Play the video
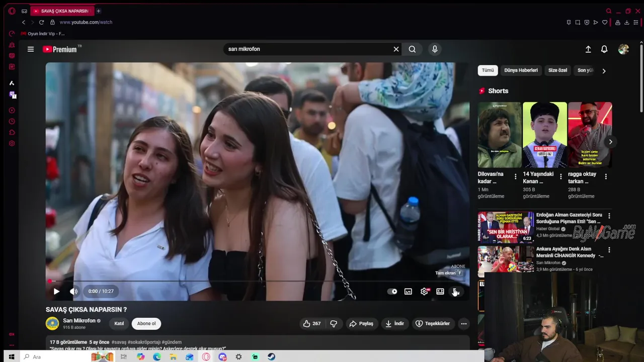This screenshot has height=362, width=644. click(56, 292)
